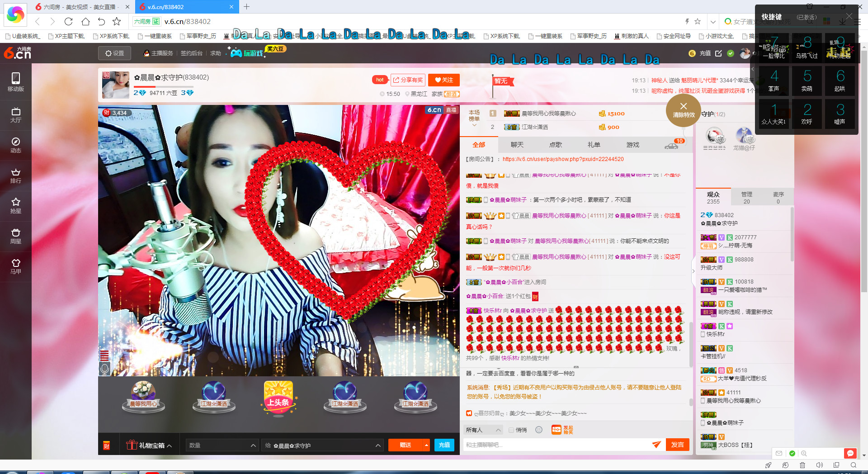Expand the 本场榜单 ranking chevron
This screenshot has height=474, width=868.
474,125
